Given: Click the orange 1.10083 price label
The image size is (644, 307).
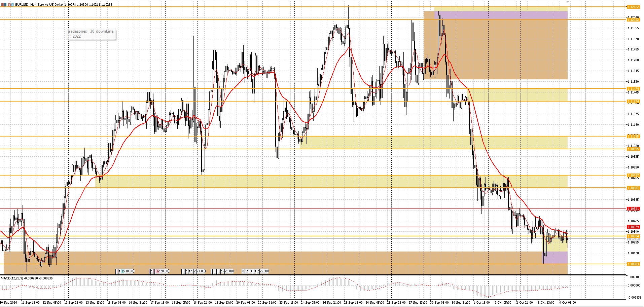Looking at the screenshot, I should pyautogui.click(x=633, y=264).
